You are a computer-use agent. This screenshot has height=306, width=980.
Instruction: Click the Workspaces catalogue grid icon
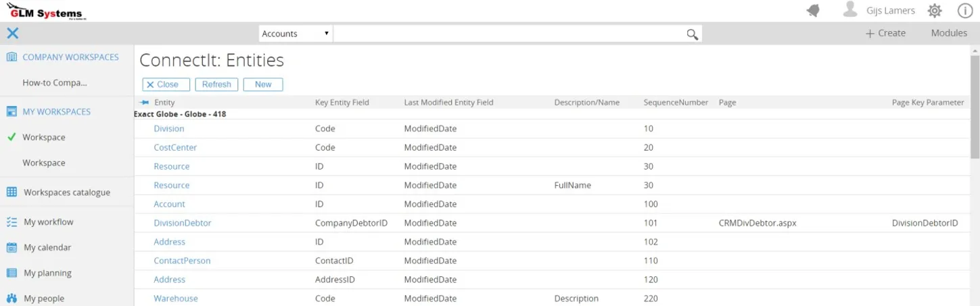[11, 193]
